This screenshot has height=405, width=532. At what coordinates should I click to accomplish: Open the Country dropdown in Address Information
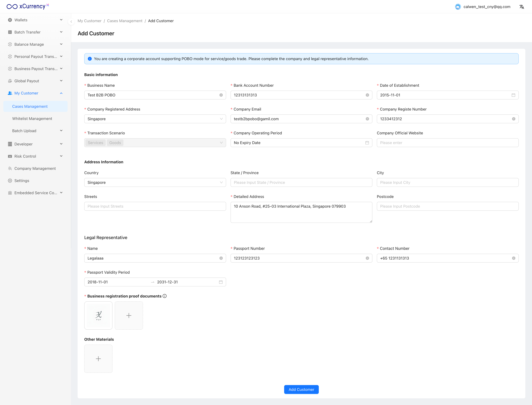coord(155,183)
